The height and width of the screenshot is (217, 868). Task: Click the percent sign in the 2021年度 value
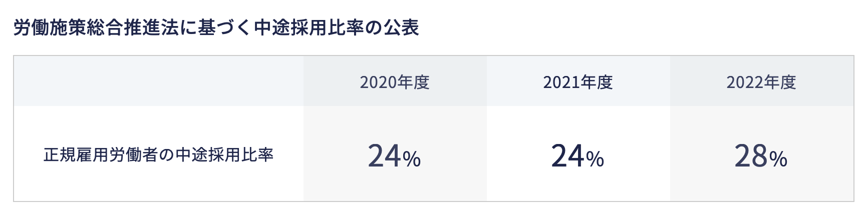pos(595,159)
